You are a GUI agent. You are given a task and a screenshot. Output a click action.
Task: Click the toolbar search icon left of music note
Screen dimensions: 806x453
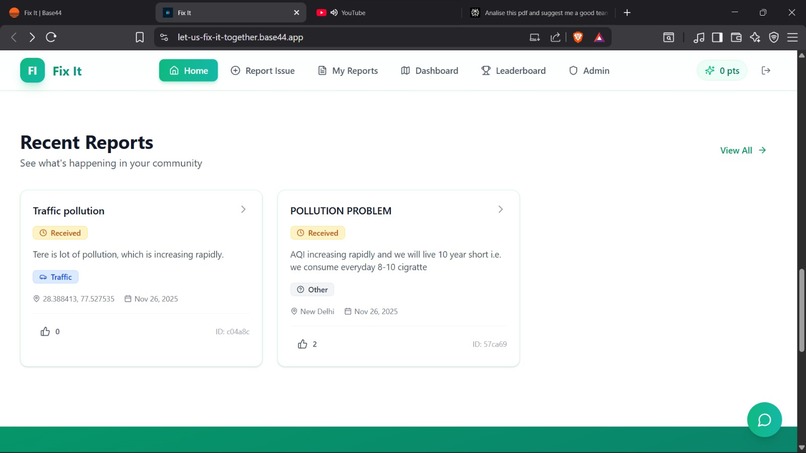668,37
